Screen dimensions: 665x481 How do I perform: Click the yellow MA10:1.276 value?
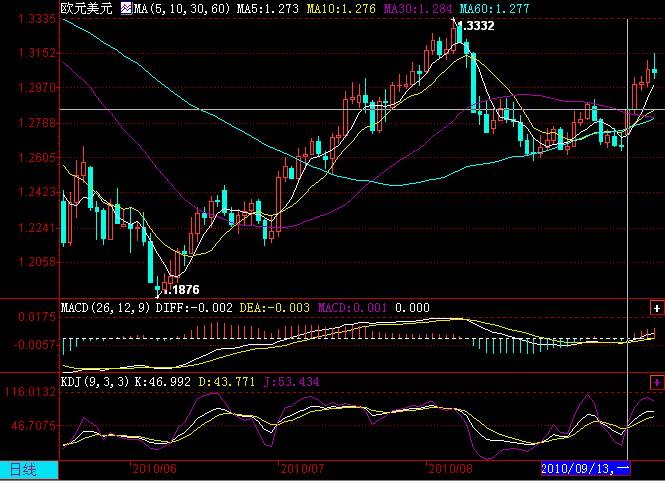[x=341, y=8]
